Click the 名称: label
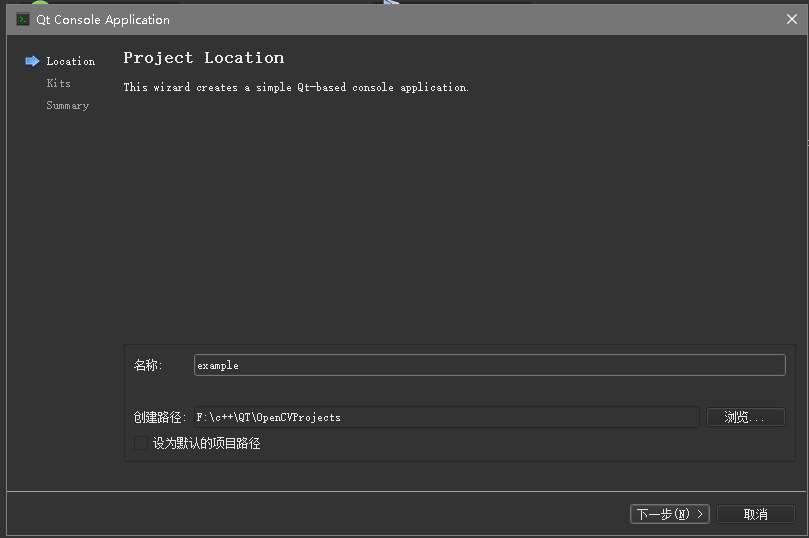809x538 pixels. point(148,365)
